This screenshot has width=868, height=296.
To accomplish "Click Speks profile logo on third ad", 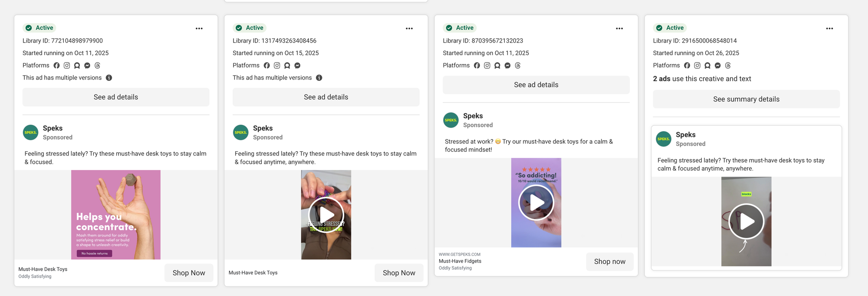I will tap(451, 120).
